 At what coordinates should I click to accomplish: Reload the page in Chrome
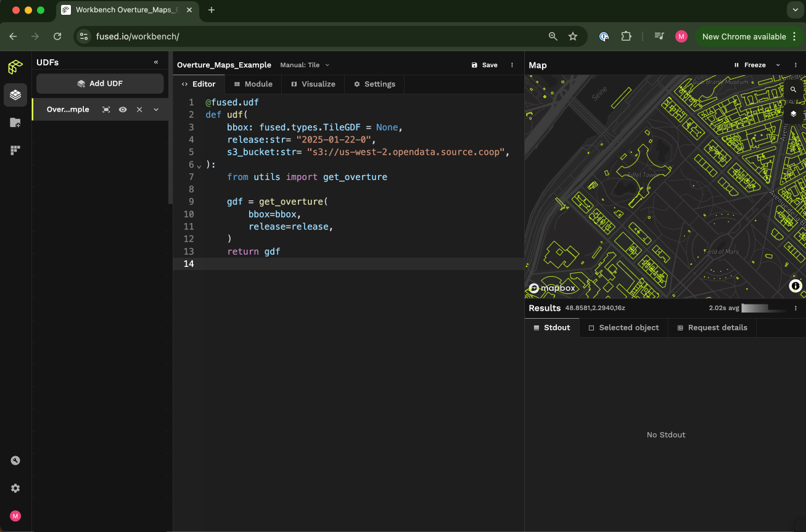pyautogui.click(x=57, y=36)
